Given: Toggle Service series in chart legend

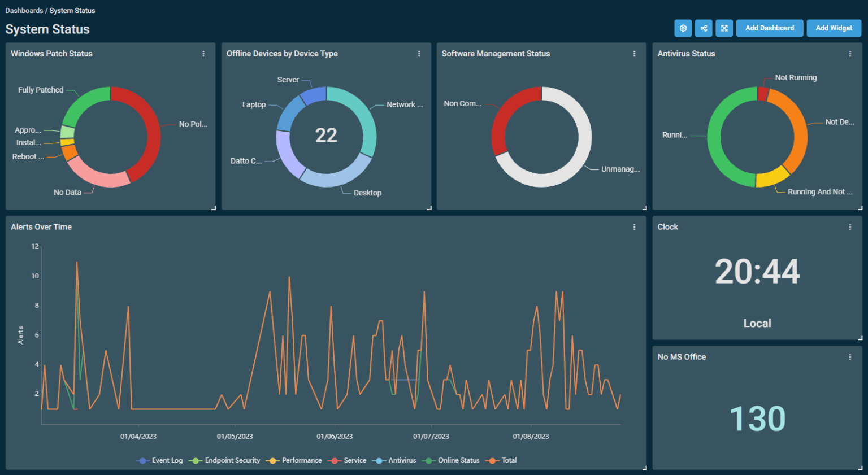Looking at the screenshot, I should click(x=347, y=460).
